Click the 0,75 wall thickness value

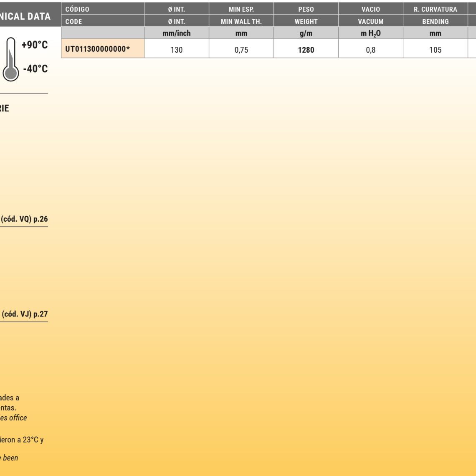[241, 50]
